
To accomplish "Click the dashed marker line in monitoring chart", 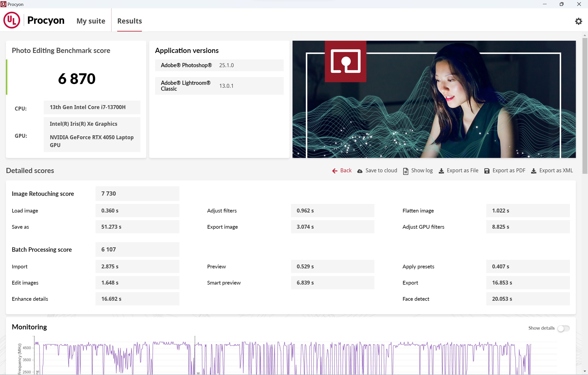I will [195, 355].
